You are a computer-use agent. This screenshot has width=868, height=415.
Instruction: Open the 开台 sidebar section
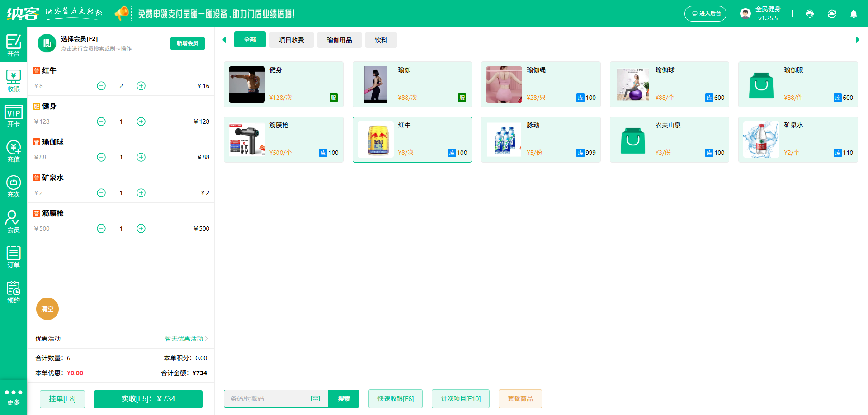pyautogui.click(x=14, y=45)
